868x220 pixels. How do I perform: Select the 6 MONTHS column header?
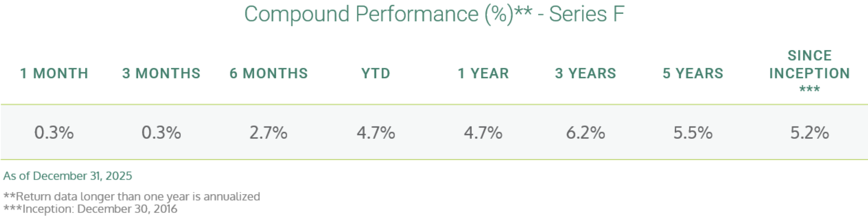[x=269, y=73]
